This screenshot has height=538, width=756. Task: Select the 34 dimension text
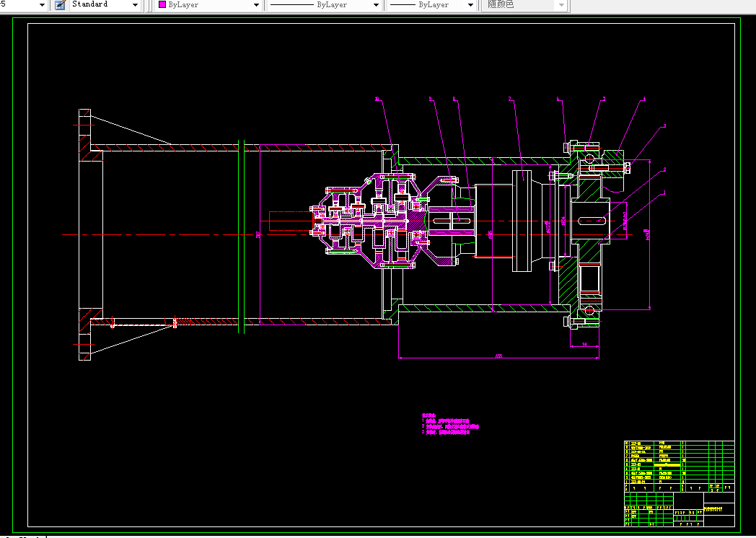tap(584, 344)
